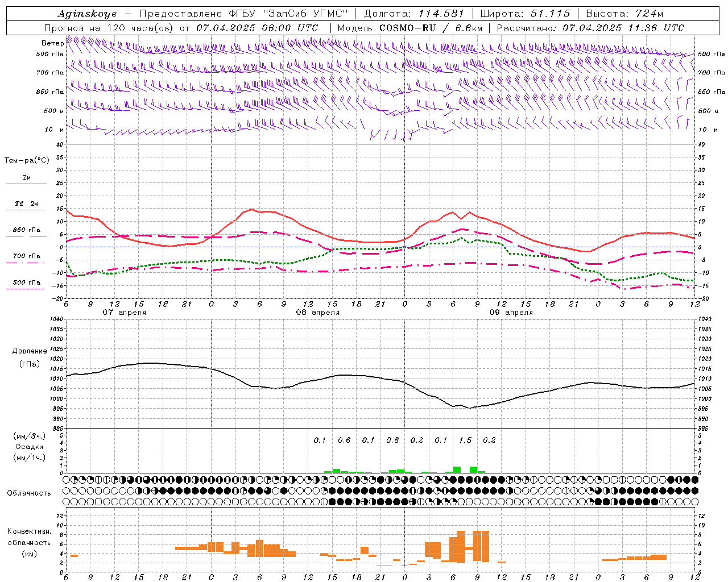Click the Ветер wind panel label
This screenshot has width=728, height=582.
click(52, 43)
